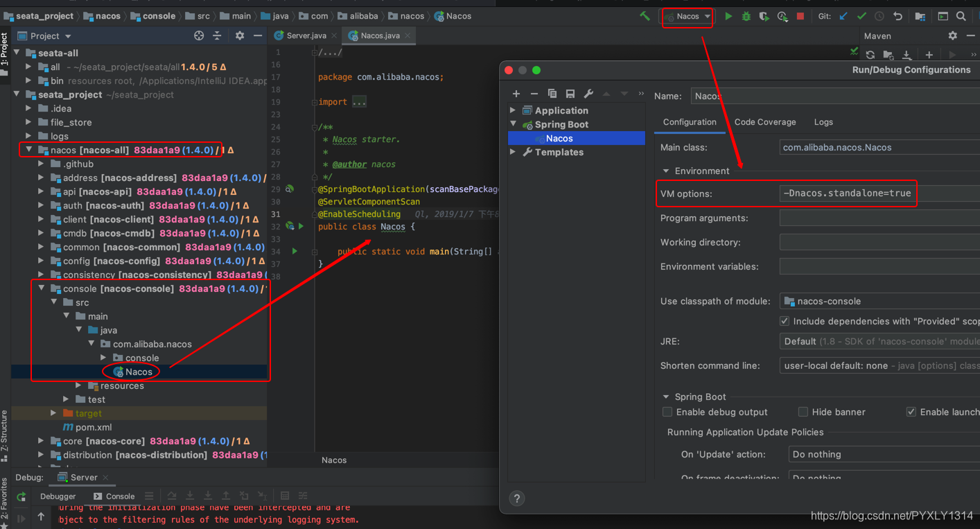Download Maven sources icon
Screen dimensions: 980x529
pos(907,55)
